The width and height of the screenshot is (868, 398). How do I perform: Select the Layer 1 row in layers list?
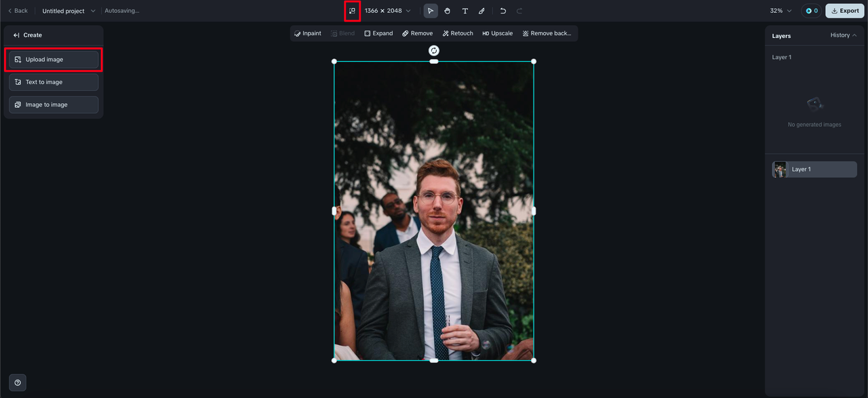click(814, 170)
